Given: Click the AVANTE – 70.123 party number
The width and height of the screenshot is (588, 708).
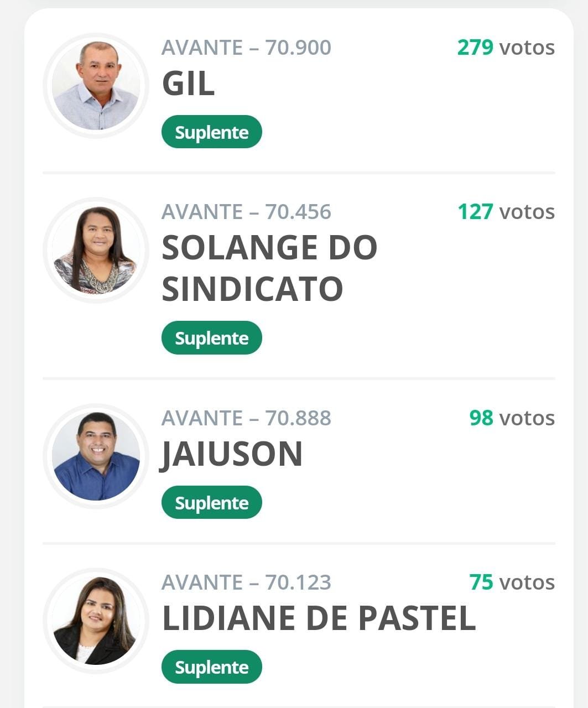Looking at the screenshot, I should (x=246, y=582).
